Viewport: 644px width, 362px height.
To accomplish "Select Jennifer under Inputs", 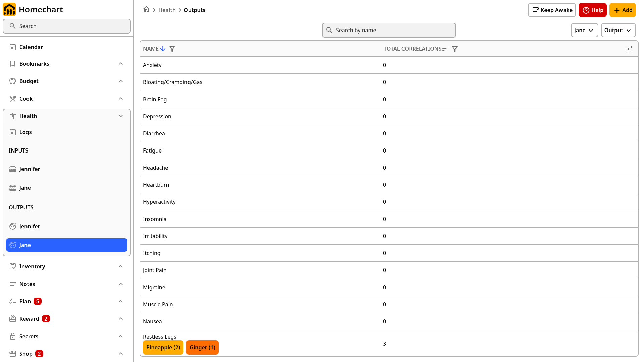I will 67,169.
